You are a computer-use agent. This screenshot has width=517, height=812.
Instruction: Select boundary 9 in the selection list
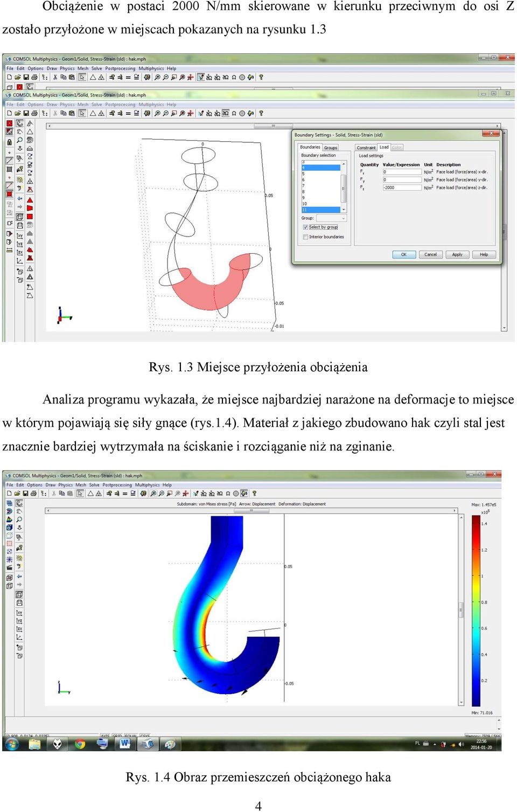[x=320, y=198]
